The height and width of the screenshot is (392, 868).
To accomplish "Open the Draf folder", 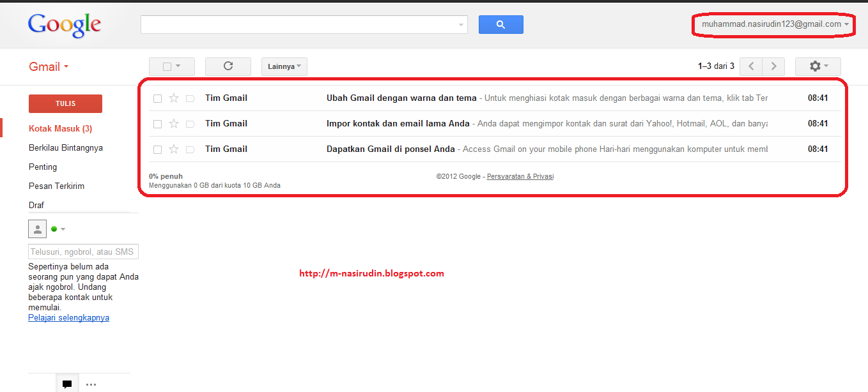I will tap(36, 205).
